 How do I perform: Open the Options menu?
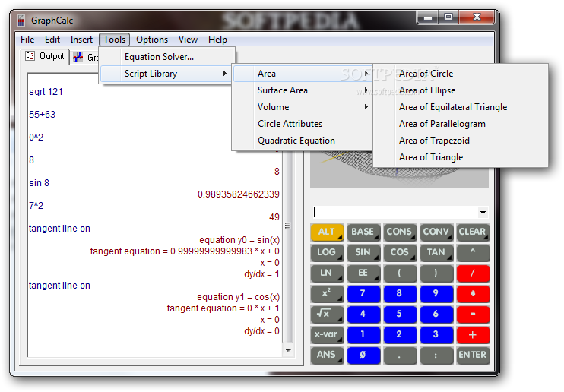coord(152,40)
